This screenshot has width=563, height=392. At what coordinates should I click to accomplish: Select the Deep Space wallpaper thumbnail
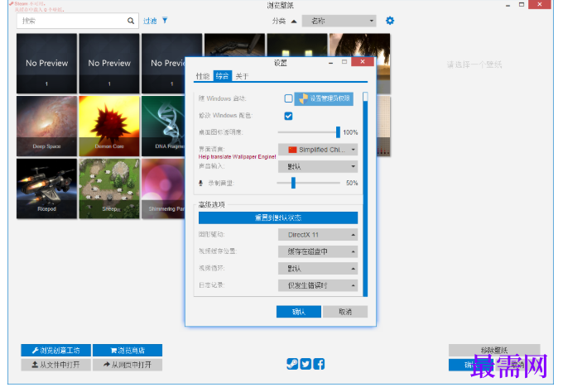46,126
